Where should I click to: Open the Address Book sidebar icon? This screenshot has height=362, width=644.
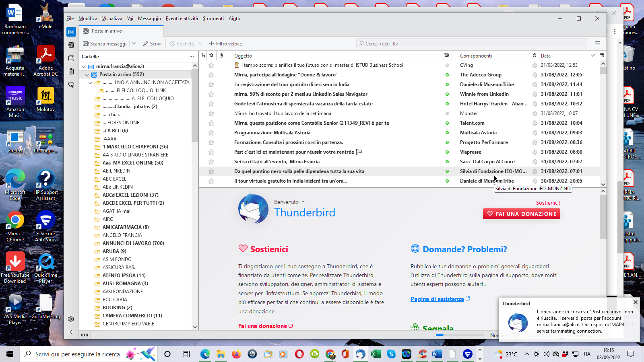click(71, 45)
